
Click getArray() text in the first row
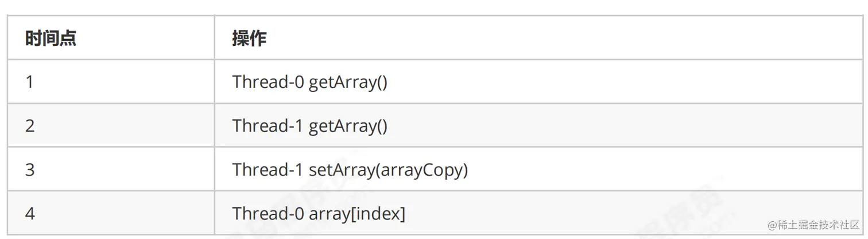(x=348, y=83)
